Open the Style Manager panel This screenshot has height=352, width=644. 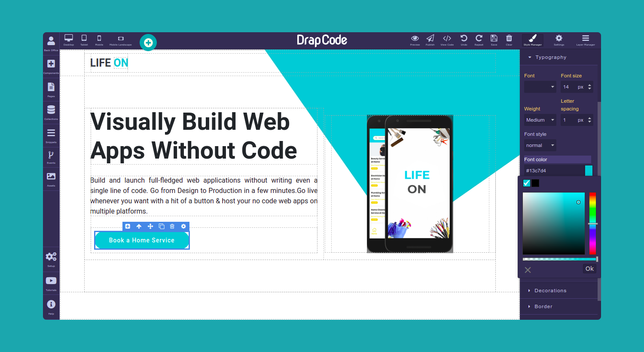click(x=532, y=40)
